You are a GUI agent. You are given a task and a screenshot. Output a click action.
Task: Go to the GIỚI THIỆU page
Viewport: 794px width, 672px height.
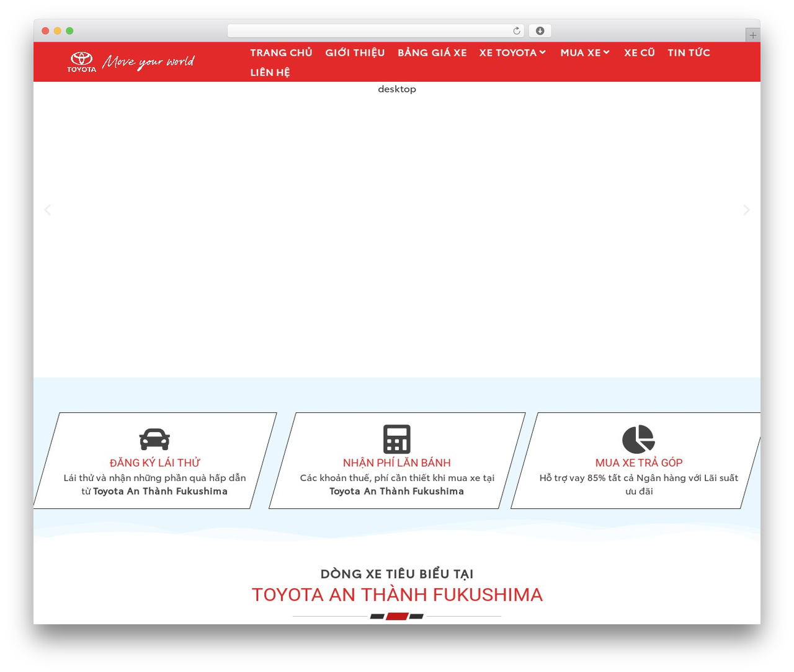[x=355, y=53]
